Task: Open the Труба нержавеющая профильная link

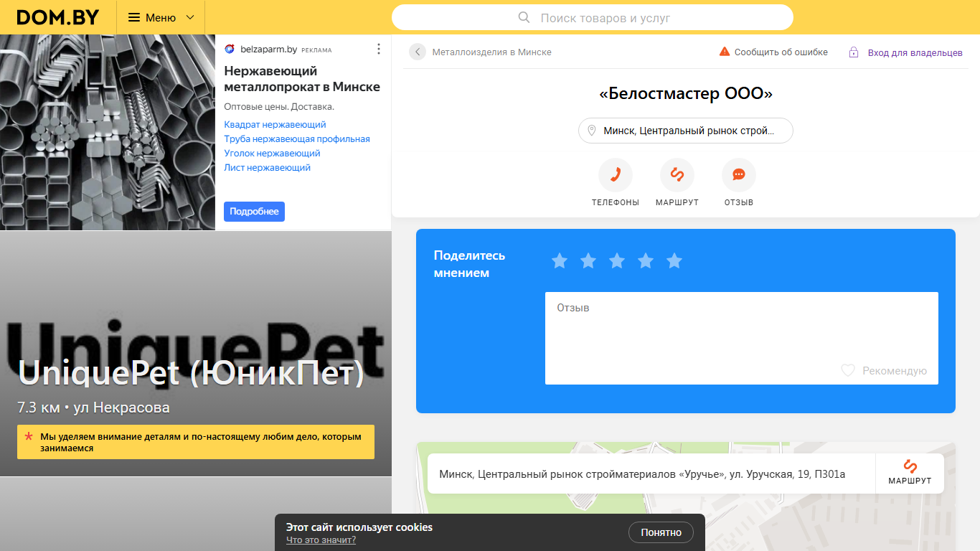Action: click(x=297, y=139)
